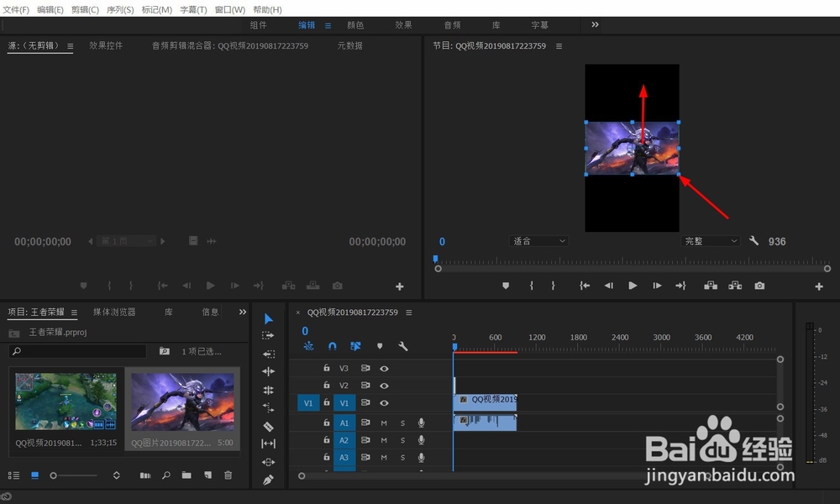This screenshot has width=840, height=504.
Task: Step back one frame in program monitor
Action: (608, 286)
